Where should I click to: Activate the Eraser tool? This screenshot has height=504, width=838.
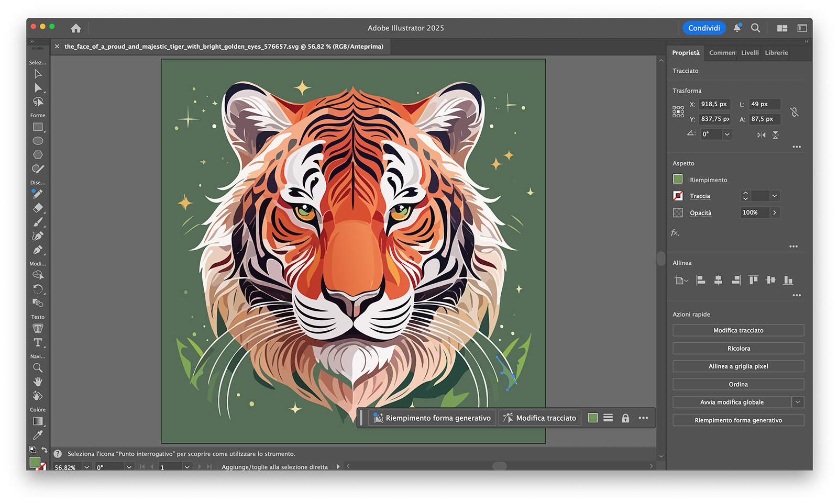(x=38, y=208)
